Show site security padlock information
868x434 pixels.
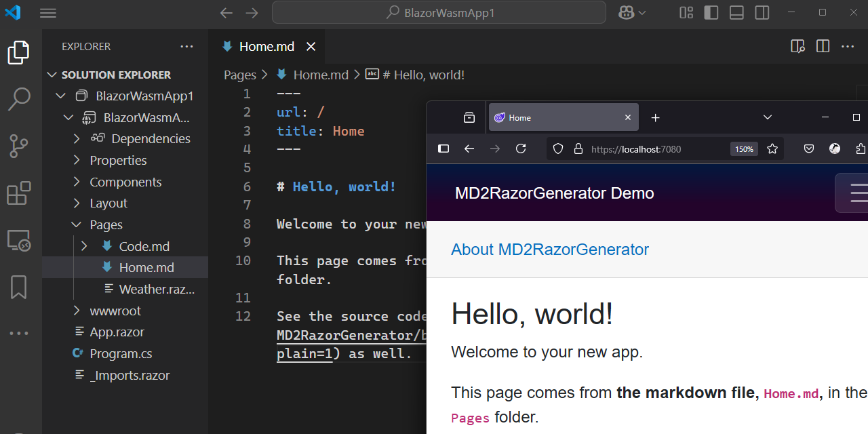(x=578, y=149)
